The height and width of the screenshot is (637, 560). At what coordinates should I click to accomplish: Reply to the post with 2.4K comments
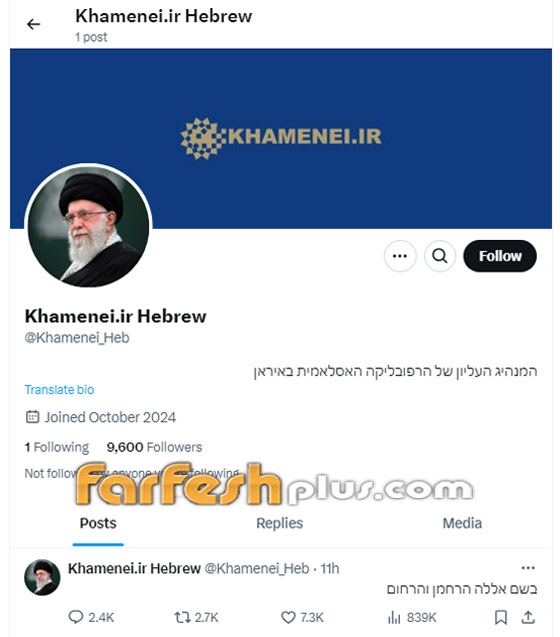[x=91, y=618]
